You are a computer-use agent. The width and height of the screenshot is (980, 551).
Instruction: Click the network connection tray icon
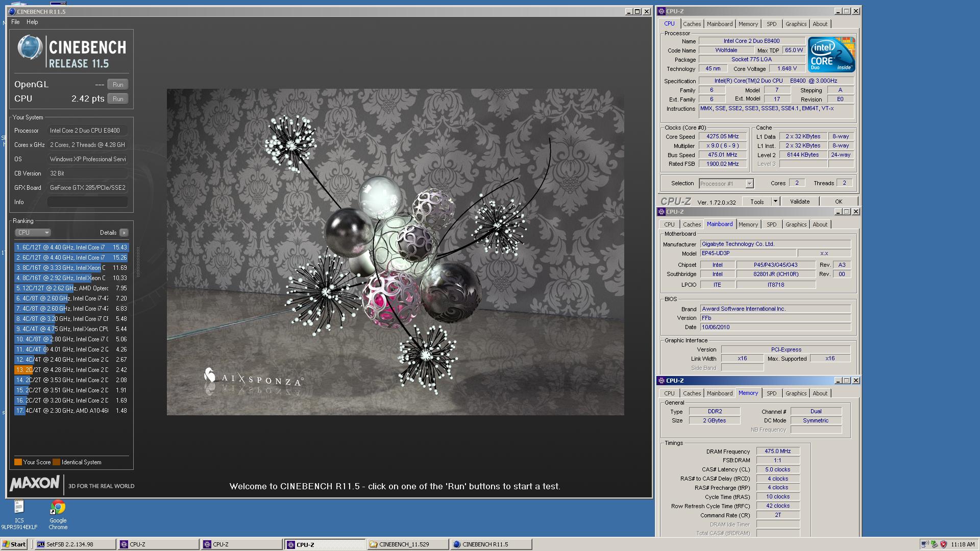coord(924,544)
